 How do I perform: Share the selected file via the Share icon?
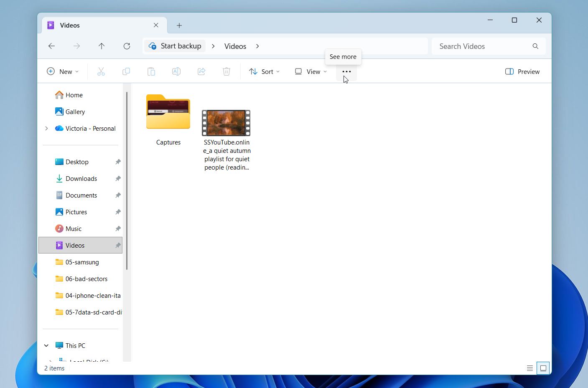201,71
